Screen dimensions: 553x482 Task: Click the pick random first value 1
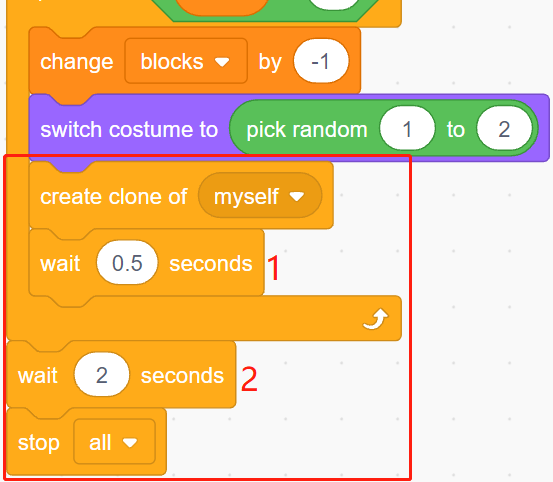[x=407, y=129]
